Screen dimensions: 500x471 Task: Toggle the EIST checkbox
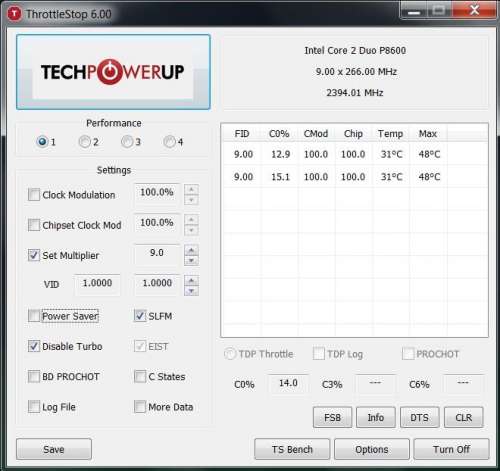pyautogui.click(x=140, y=346)
